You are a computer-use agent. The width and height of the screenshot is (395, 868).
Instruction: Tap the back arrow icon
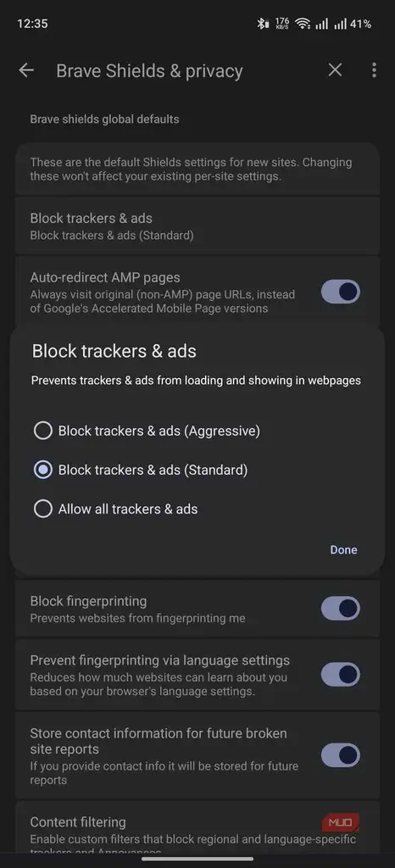(x=26, y=70)
